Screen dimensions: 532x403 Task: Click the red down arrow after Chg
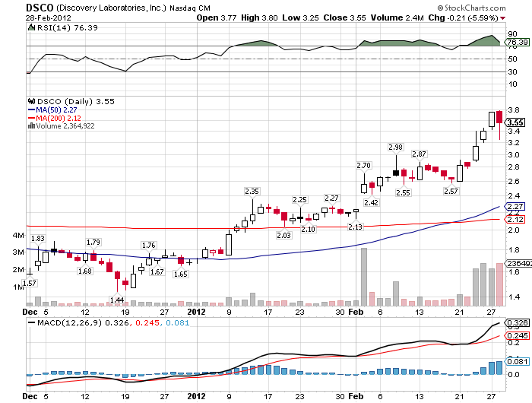(x=502, y=18)
